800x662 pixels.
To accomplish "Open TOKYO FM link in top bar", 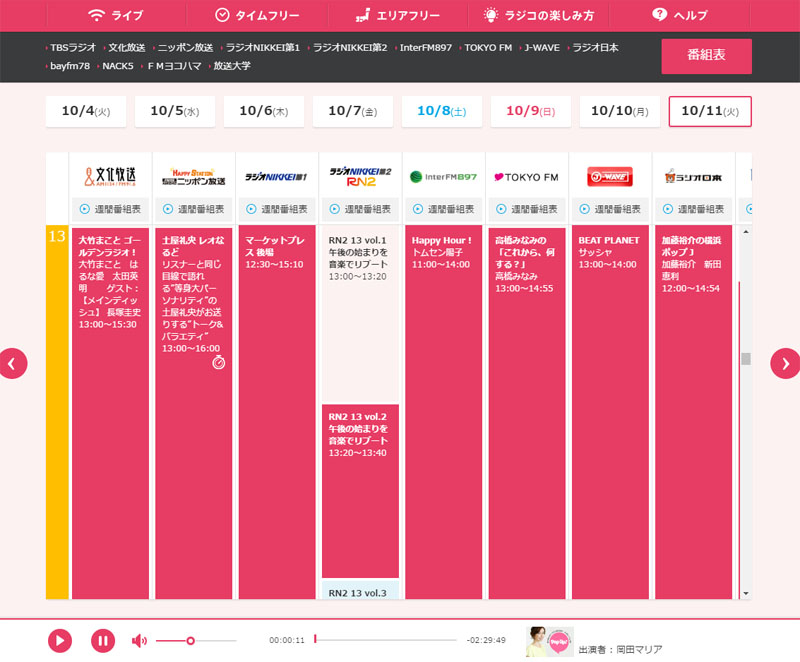I will (x=486, y=48).
